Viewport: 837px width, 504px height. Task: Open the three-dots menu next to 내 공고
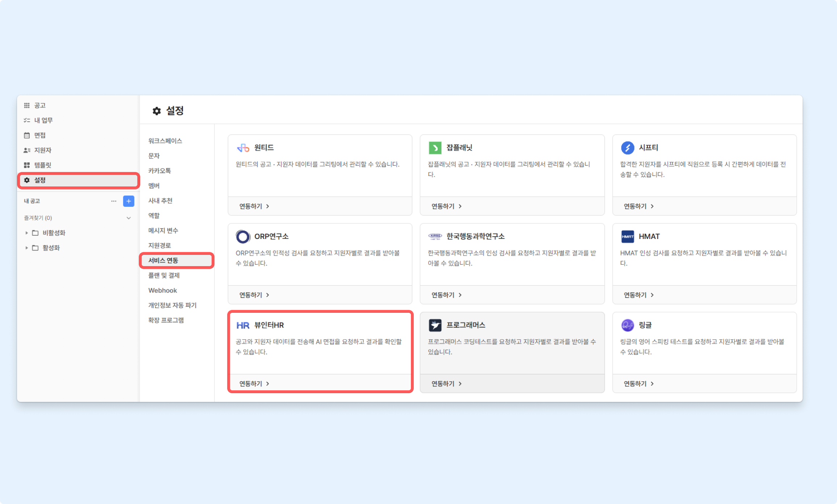click(114, 201)
